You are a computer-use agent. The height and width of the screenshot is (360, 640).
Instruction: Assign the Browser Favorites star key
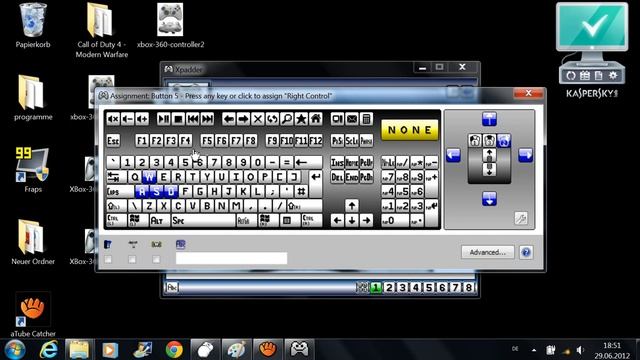tap(301, 119)
